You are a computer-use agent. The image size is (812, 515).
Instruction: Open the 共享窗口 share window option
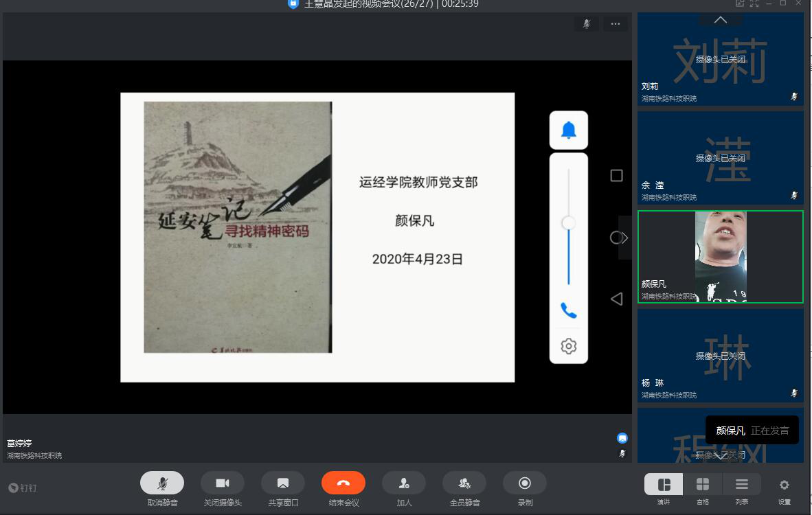tap(283, 483)
